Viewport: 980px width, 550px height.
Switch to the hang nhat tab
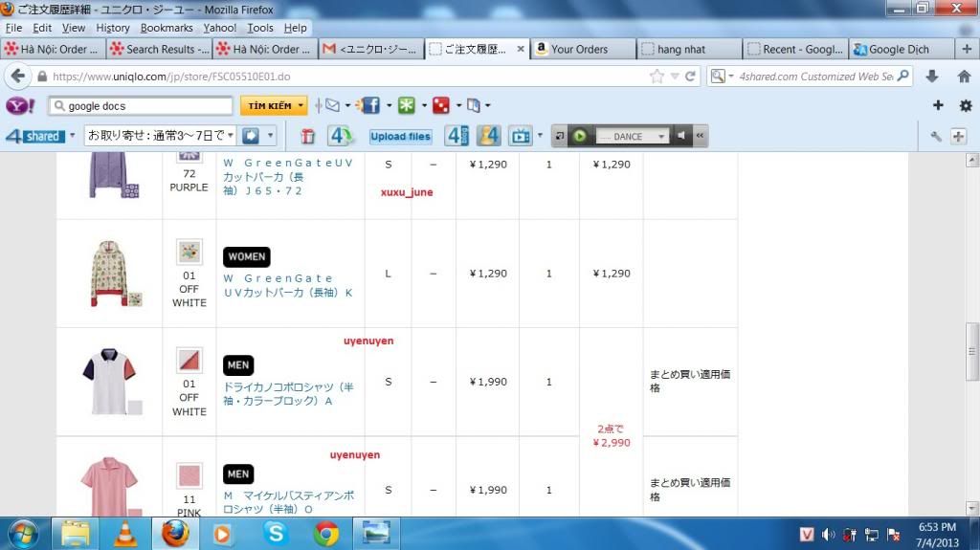(689, 49)
